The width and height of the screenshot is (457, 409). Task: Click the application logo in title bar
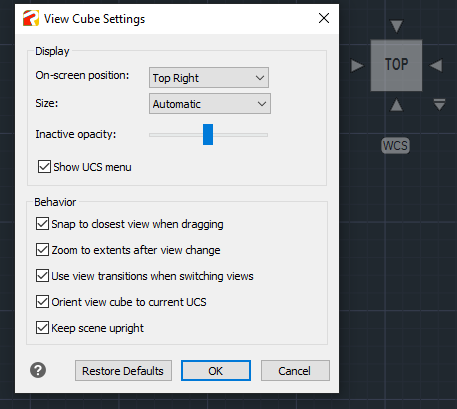pyautogui.click(x=31, y=18)
